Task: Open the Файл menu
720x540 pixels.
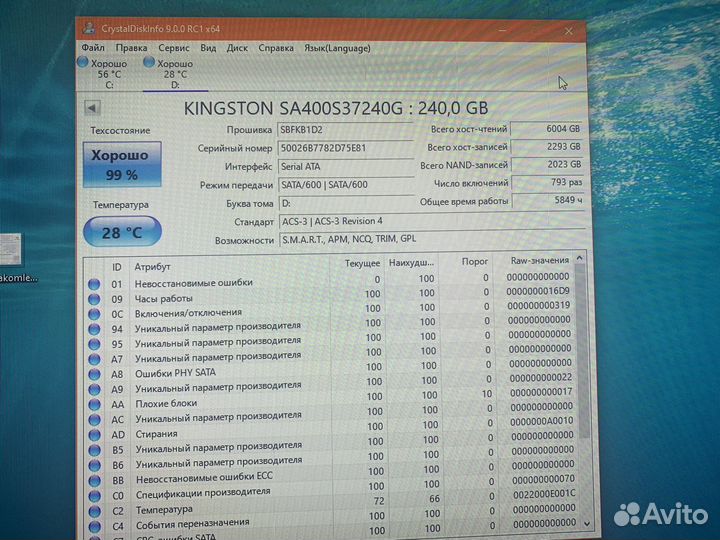Action: click(93, 48)
